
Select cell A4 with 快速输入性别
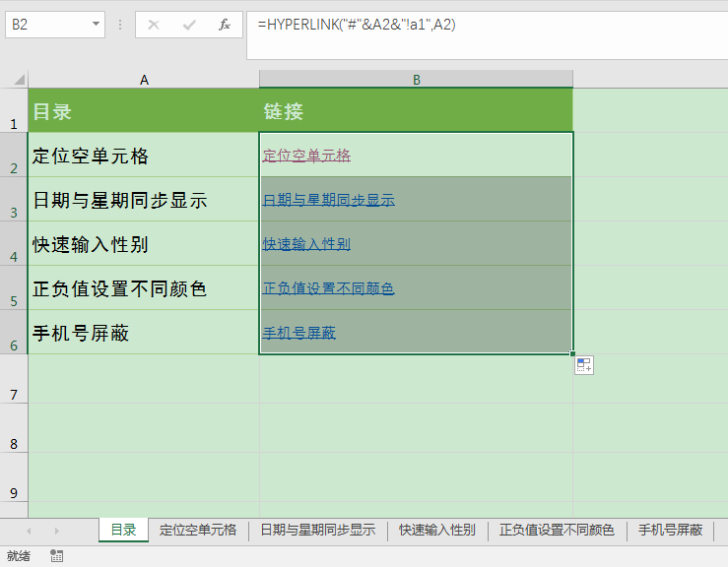click(144, 243)
